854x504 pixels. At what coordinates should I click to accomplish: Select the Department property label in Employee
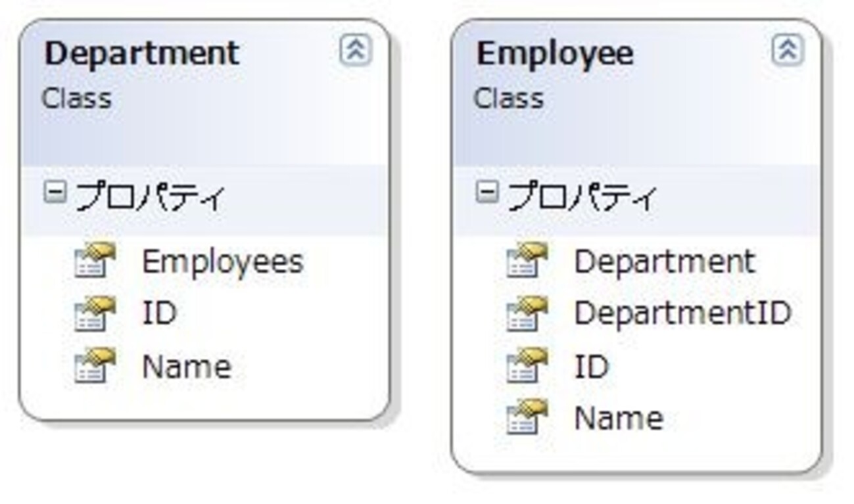point(665,262)
